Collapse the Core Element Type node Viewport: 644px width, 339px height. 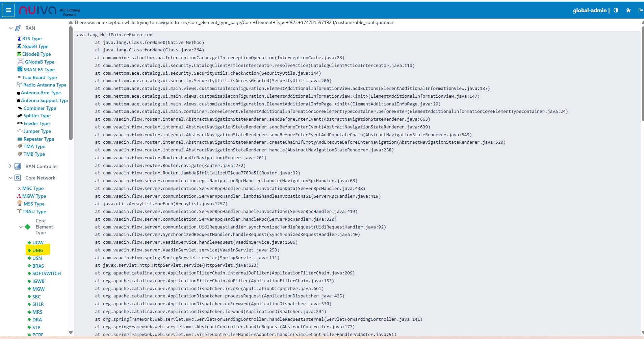tap(21, 227)
